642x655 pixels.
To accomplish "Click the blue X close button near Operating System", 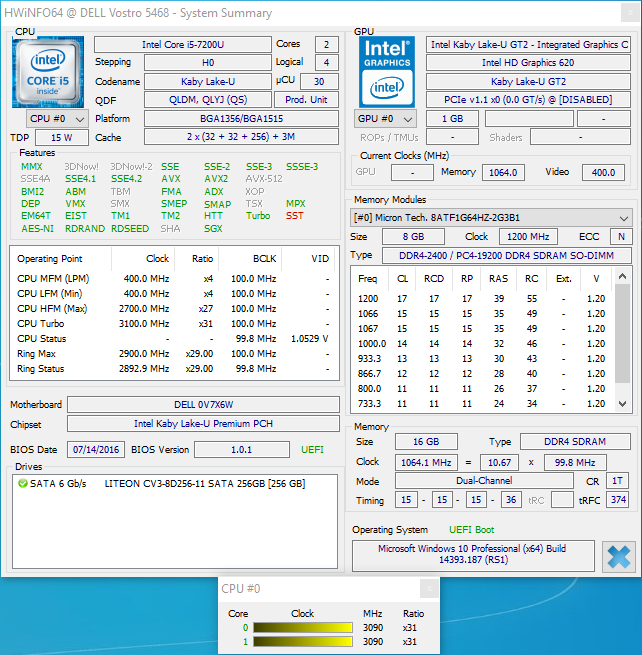I will tap(619, 556).
